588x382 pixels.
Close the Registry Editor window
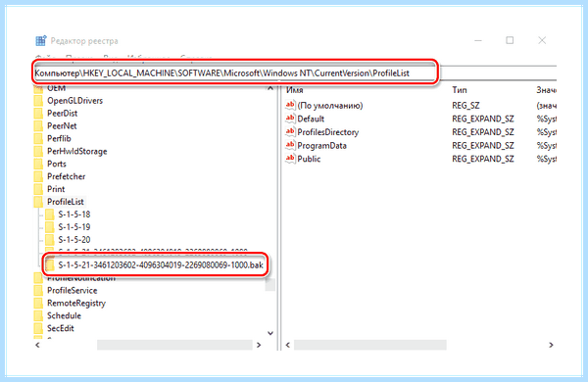(542, 40)
